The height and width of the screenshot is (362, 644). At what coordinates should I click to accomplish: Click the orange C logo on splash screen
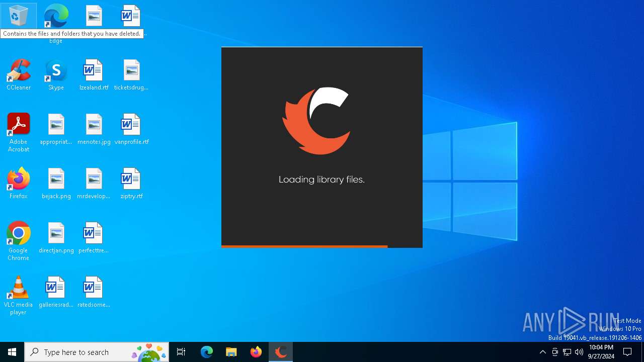point(316,121)
